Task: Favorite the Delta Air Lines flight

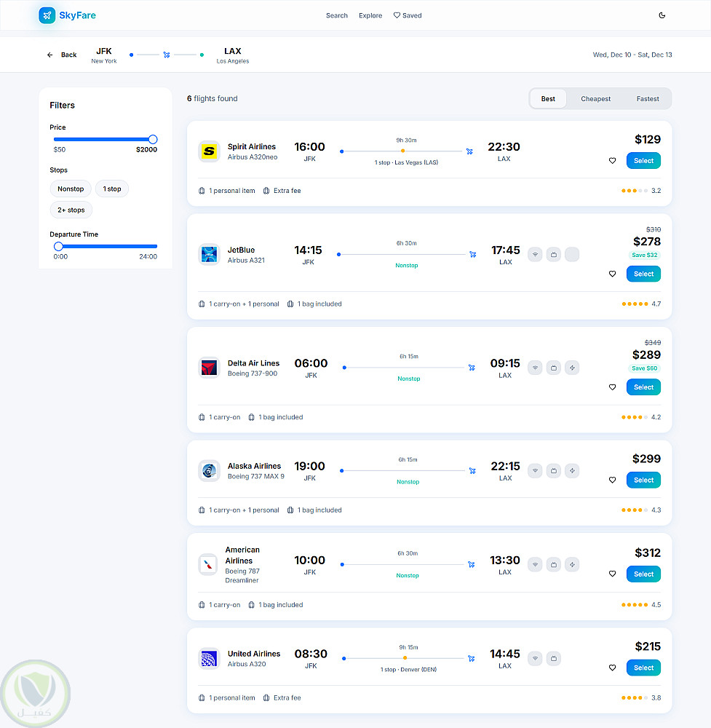Action: (613, 387)
